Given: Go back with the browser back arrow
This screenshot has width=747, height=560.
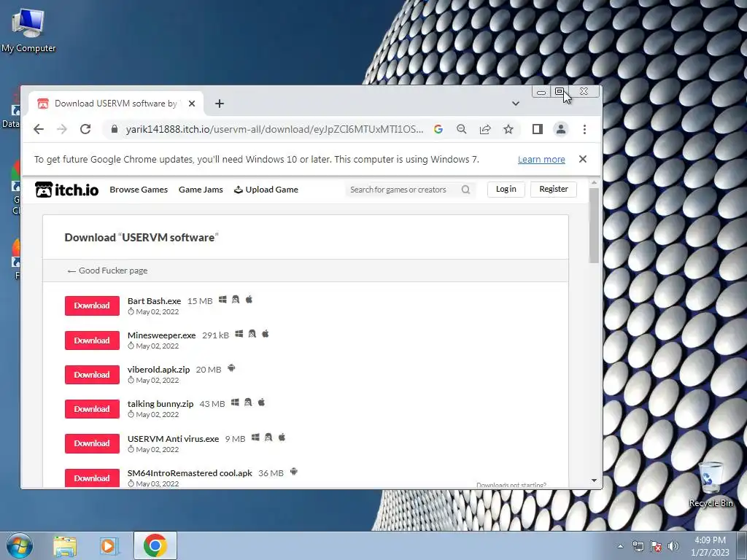Looking at the screenshot, I should (x=39, y=129).
